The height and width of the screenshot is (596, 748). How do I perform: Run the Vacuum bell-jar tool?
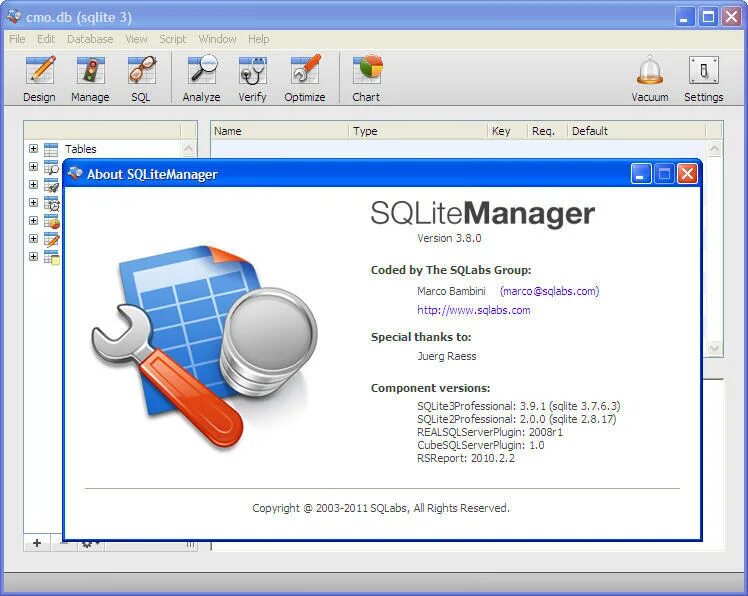pos(650,78)
